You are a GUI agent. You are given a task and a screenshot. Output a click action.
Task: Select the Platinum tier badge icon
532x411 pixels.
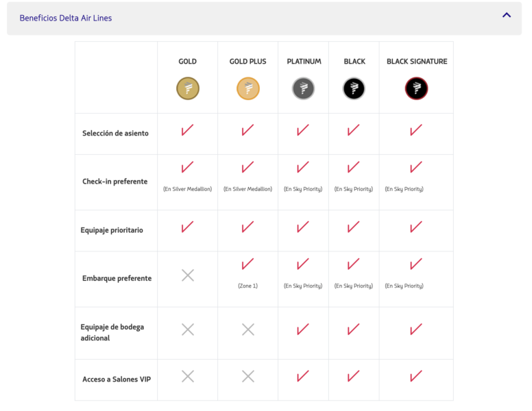pos(303,88)
